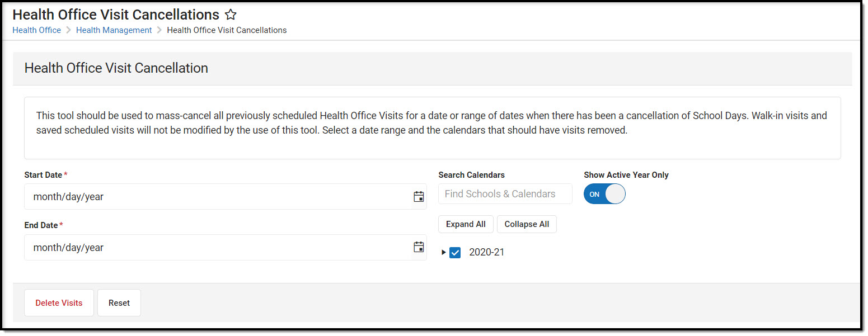Click Expand All calendars
Image resolution: width=868 pixels, height=336 pixels.
[x=466, y=224]
